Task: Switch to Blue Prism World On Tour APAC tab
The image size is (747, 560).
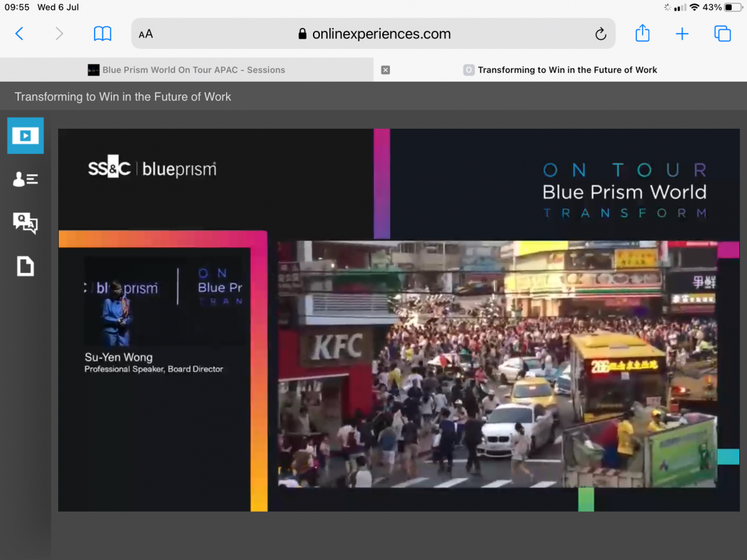Action: tap(187, 70)
